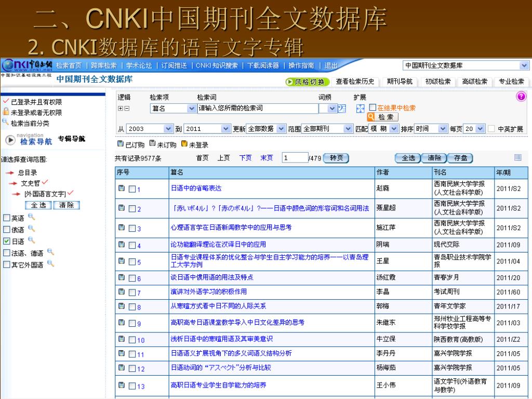Image resolution: width=532 pixels, height=399 pixels.
Task: Check the 法语、德语 checkbox
Action: point(6,253)
